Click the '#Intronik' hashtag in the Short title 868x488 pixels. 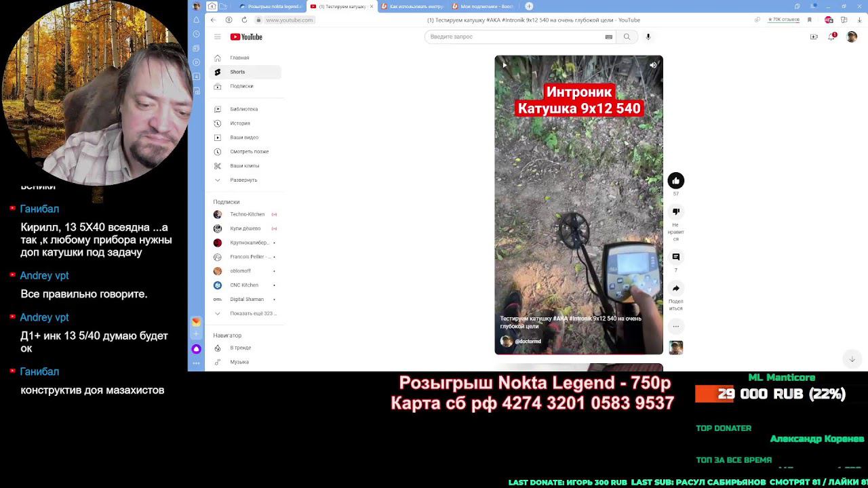580,319
